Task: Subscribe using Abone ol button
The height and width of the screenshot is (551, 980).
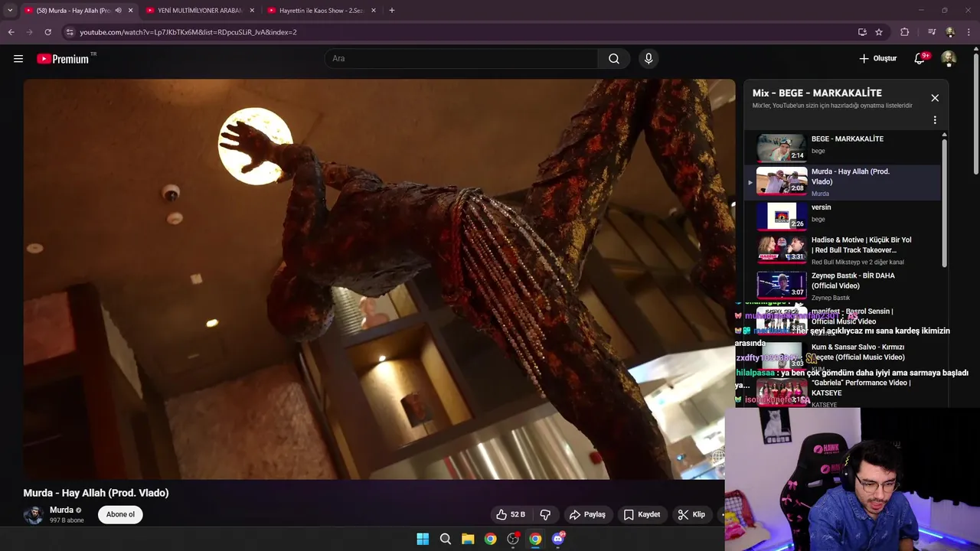Action: [x=120, y=514]
